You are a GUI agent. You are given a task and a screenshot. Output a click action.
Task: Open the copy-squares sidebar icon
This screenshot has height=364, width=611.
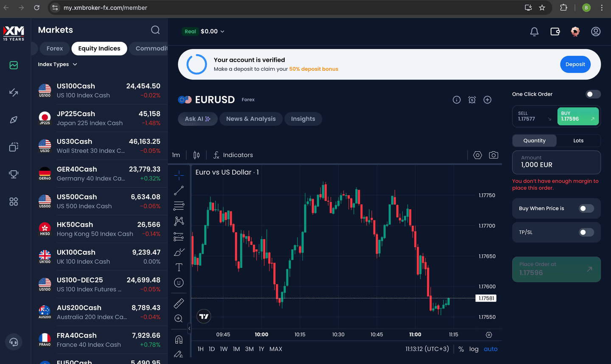point(14,147)
